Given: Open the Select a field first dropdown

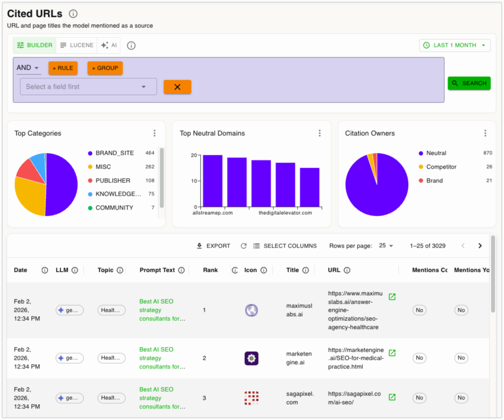Looking at the screenshot, I should [88, 87].
